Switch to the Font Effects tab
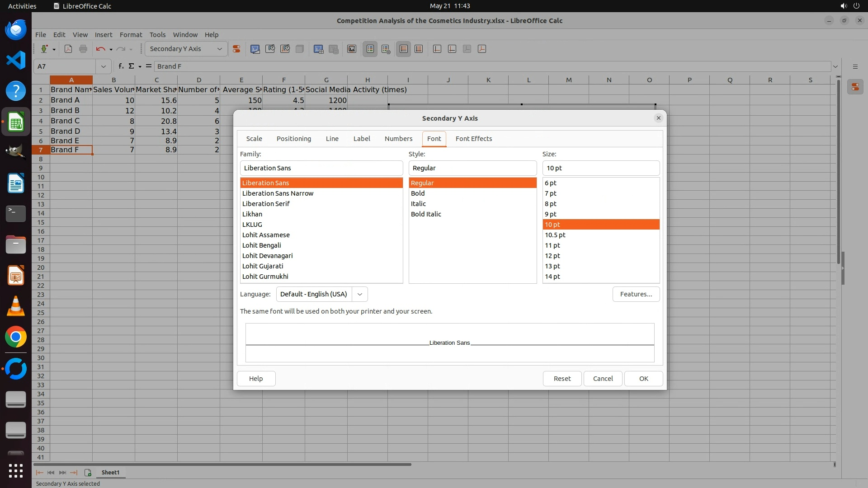The height and width of the screenshot is (488, 868). (473, 139)
